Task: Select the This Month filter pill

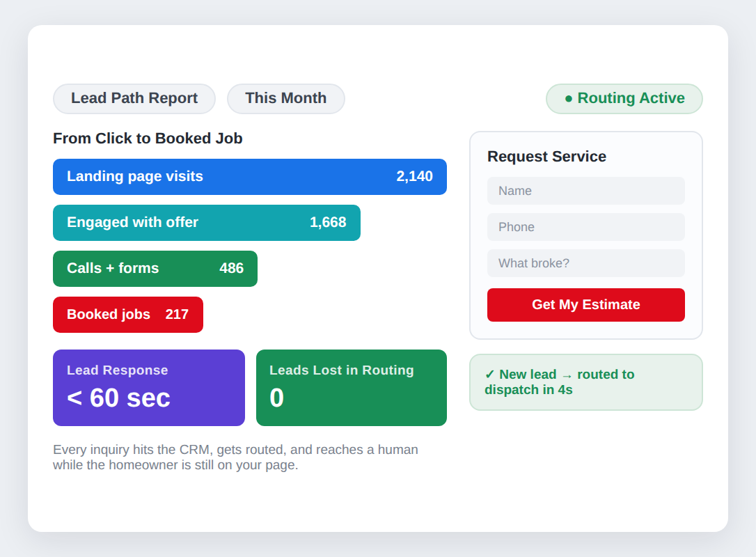Action: (286, 98)
